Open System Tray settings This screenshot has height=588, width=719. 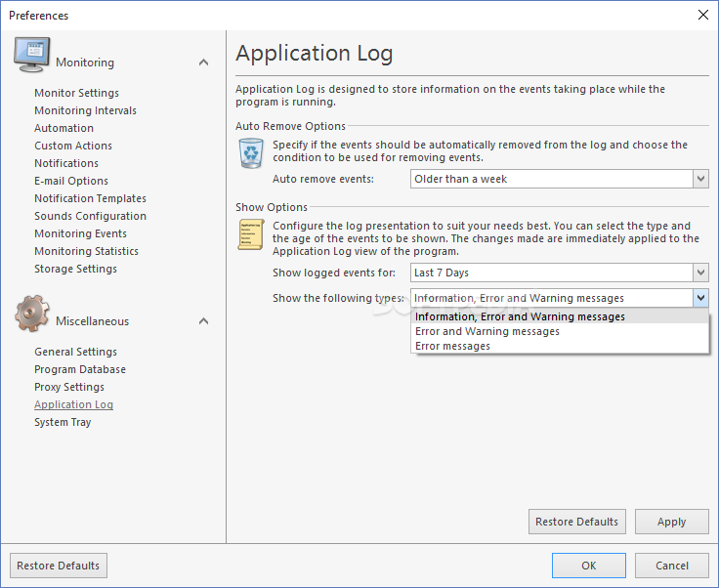63,422
